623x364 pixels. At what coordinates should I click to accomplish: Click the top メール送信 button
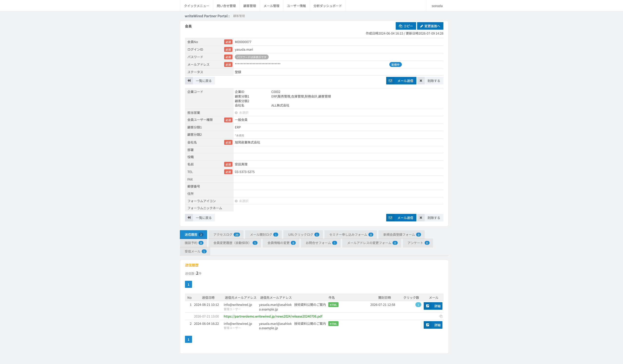coord(401,81)
